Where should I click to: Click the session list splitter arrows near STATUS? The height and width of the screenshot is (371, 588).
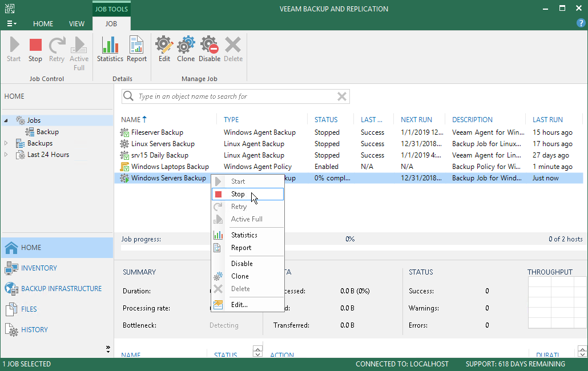pyautogui.click(x=257, y=351)
